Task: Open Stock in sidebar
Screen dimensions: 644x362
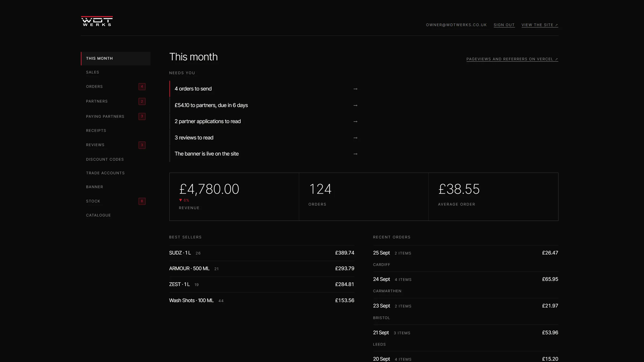Action: click(116, 201)
